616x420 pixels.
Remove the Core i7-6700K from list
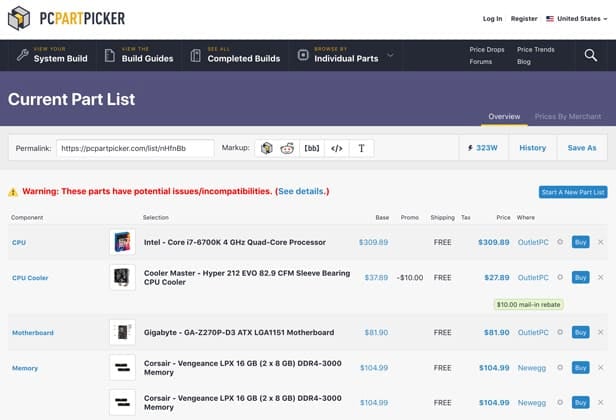point(601,242)
